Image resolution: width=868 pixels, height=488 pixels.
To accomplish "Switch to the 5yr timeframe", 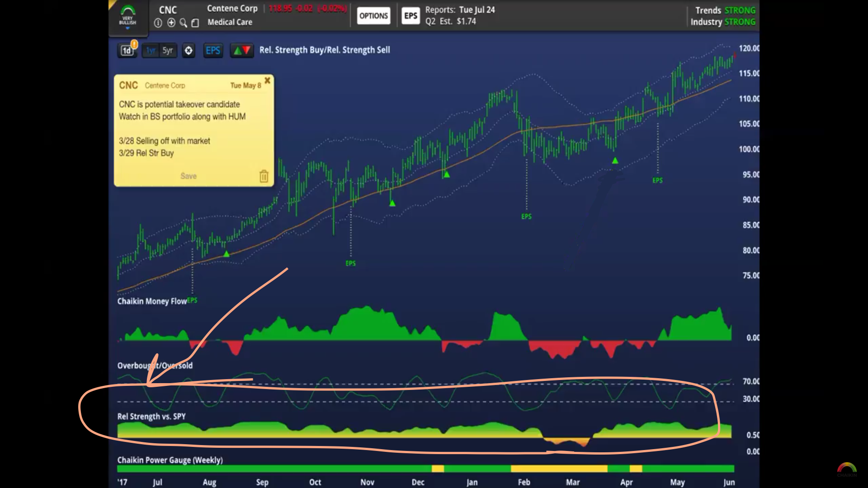I will pos(168,51).
